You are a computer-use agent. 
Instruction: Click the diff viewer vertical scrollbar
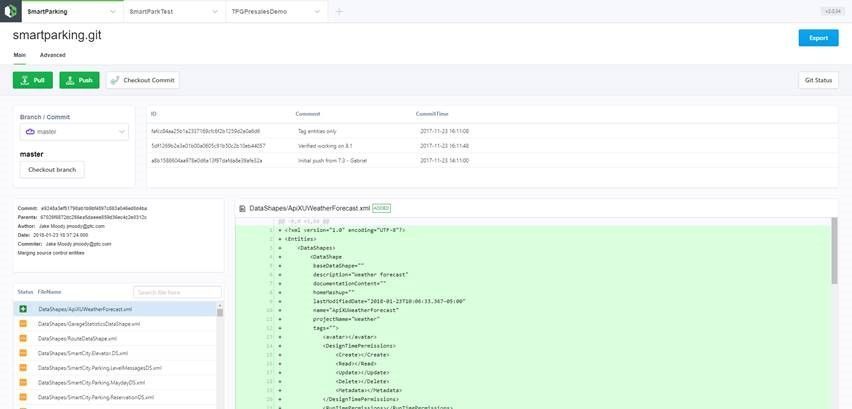click(835, 250)
